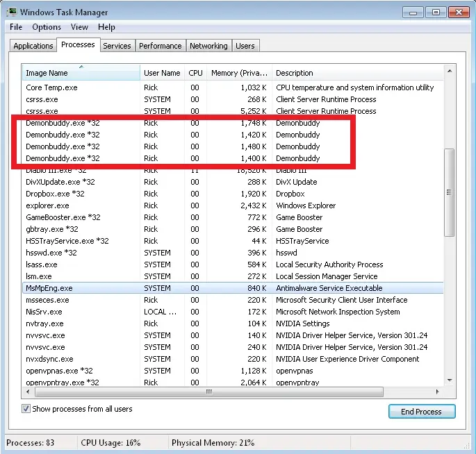The image size is (476, 454).
Task: Sort by Memory (Private) column header
Action: click(239, 73)
